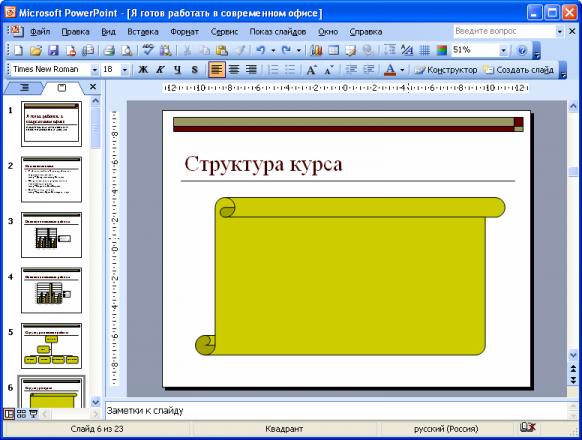
Task: Open the Times New Roman font dropdown
Action: pyautogui.click(x=95, y=69)
